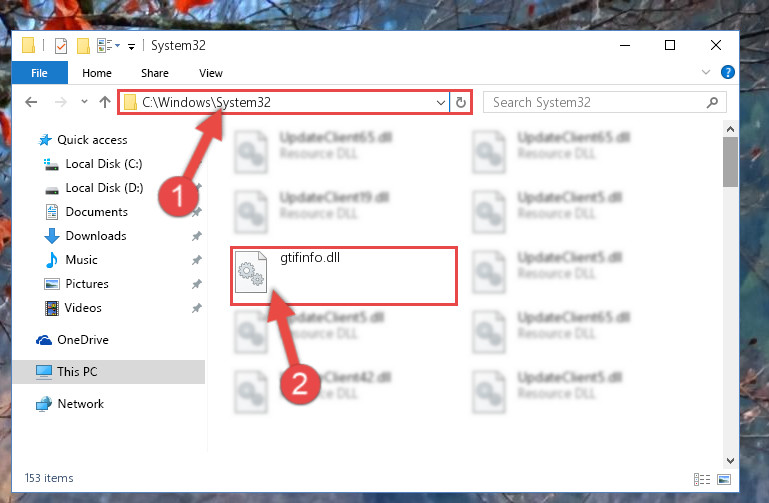Open the Help question mark icon

727,72
